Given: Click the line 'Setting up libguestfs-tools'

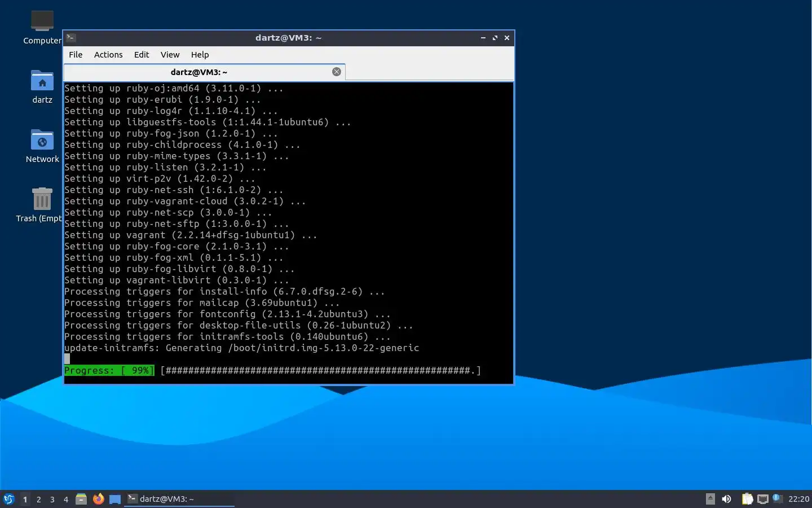Looking at the screenshot, I should click(x=208, y=122).
